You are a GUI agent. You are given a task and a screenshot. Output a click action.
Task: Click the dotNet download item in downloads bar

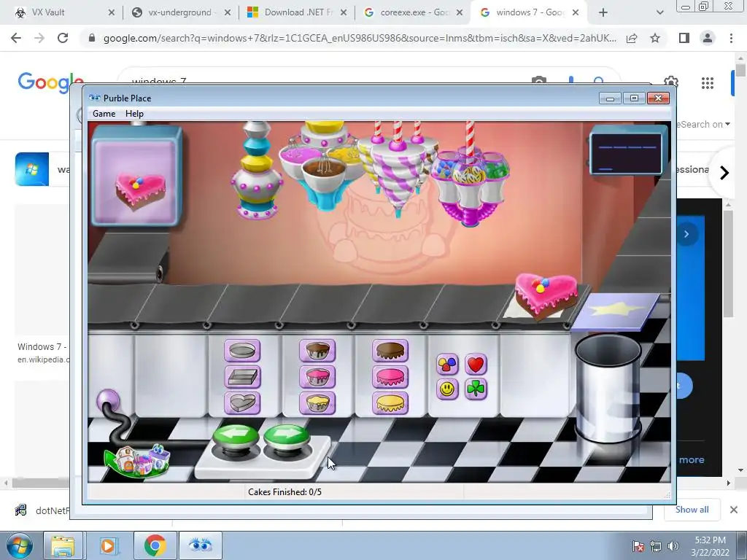(43, 510)
